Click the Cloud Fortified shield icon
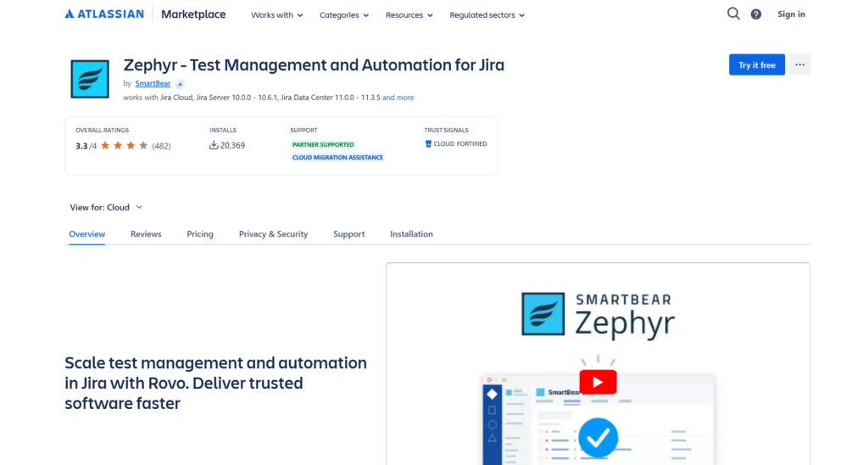 tap(428, 143)
